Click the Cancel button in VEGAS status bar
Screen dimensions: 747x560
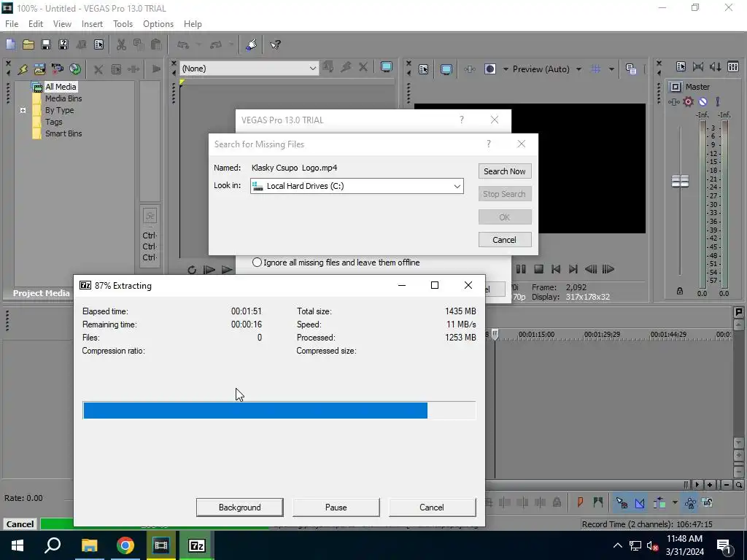(20, 524)
